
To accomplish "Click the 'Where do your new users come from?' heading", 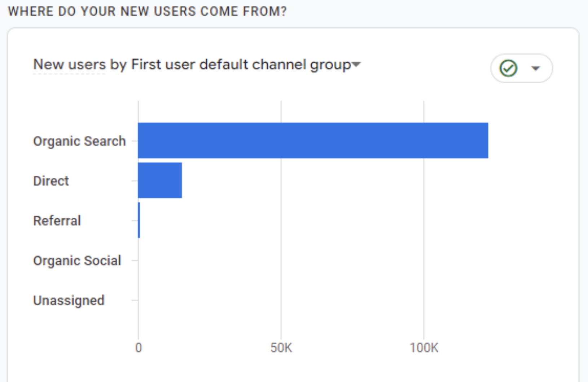I will 147,11.
